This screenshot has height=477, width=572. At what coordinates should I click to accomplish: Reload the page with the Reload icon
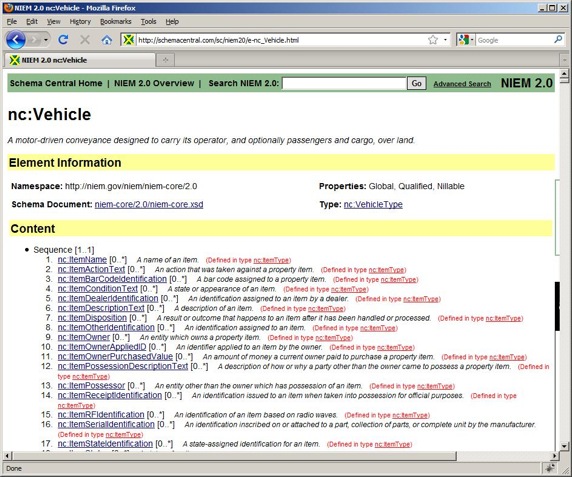click(63, 40)
